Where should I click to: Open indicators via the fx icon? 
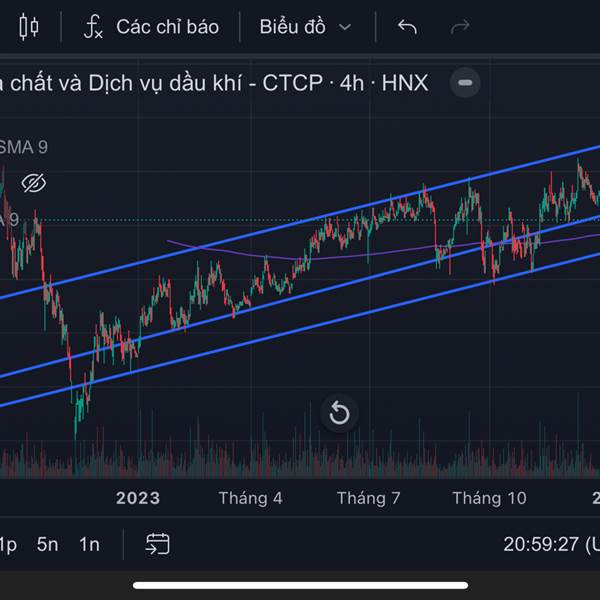pyautogui.click(x=93, y=27)
